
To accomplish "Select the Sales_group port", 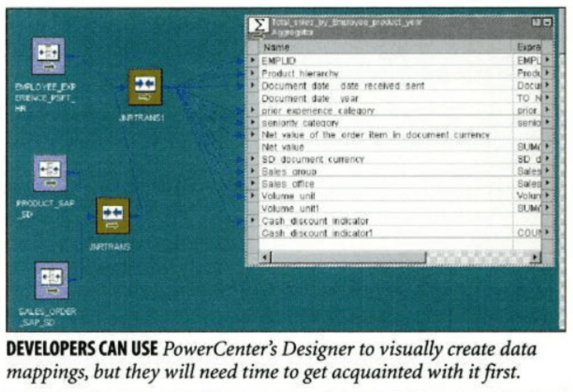I will 289,171.
